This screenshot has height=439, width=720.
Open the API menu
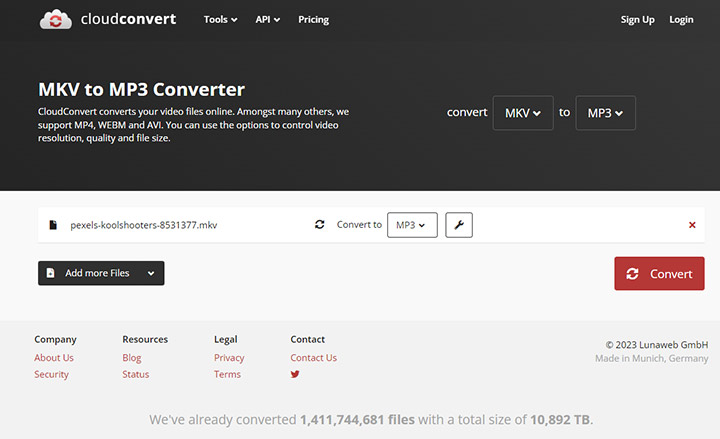(x=267, y=19)
